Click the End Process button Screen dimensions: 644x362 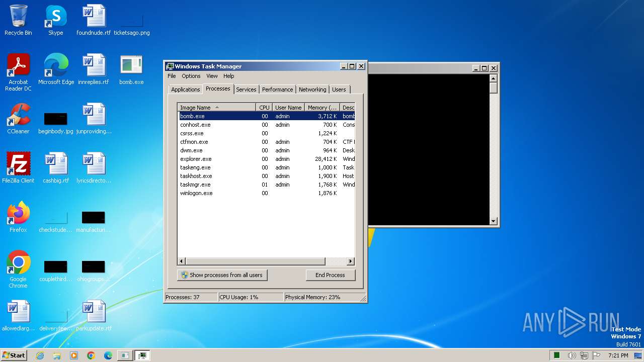click(x=330, y=275)
